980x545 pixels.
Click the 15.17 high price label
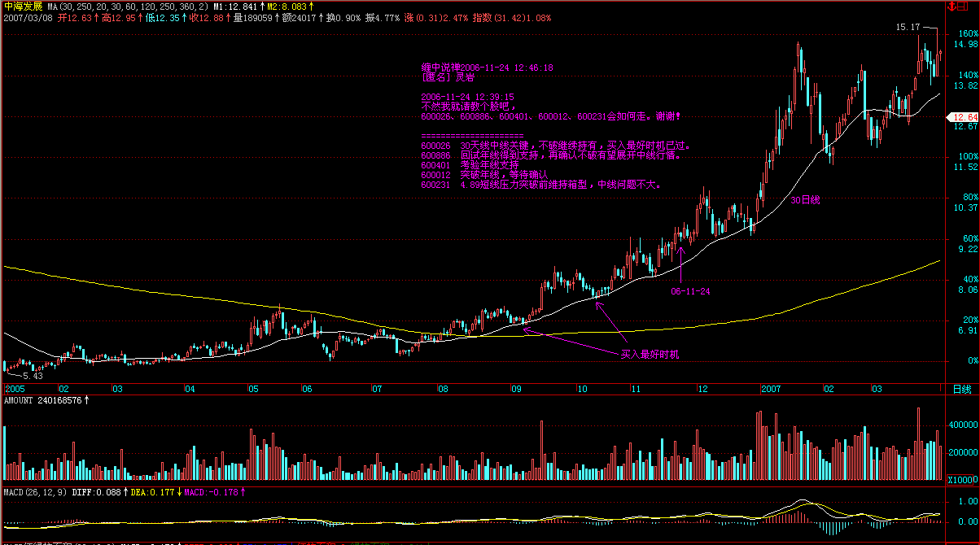tap(908, 27)
